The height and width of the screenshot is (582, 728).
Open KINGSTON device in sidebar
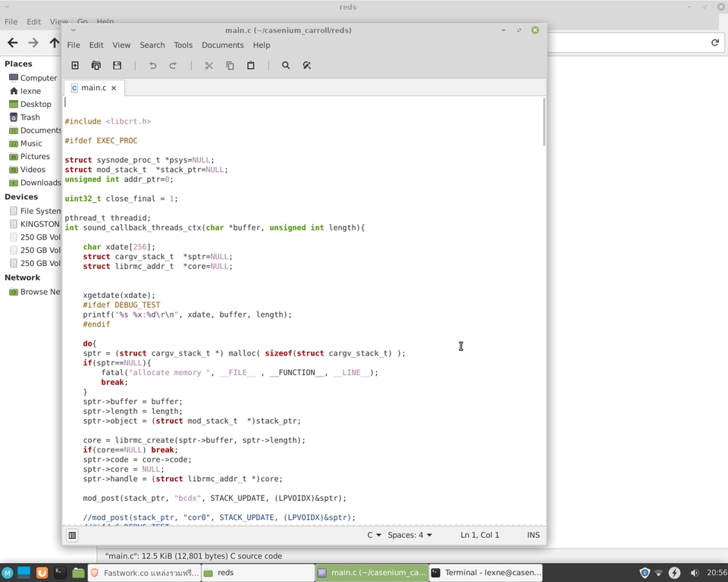click(x=35, y=224)
